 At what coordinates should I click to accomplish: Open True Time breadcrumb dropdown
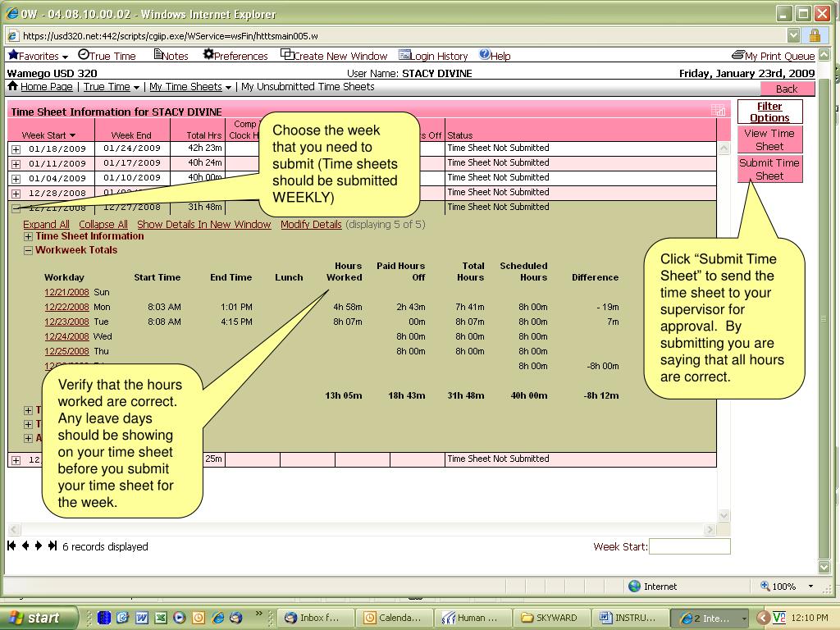pyautogui.click(x=136, y=87)
